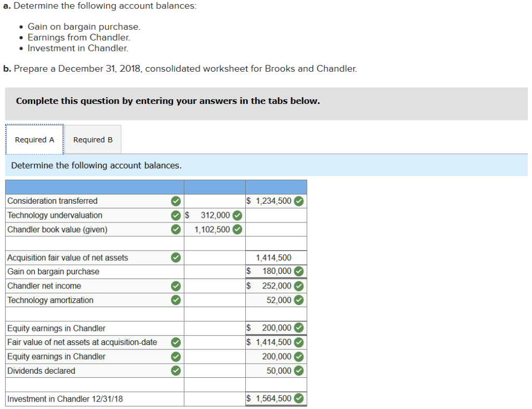The width and height of the screenshot is (532, 409).
Task: Click the check icon near Gain on bargain purchase value
Action: point(298,271)
